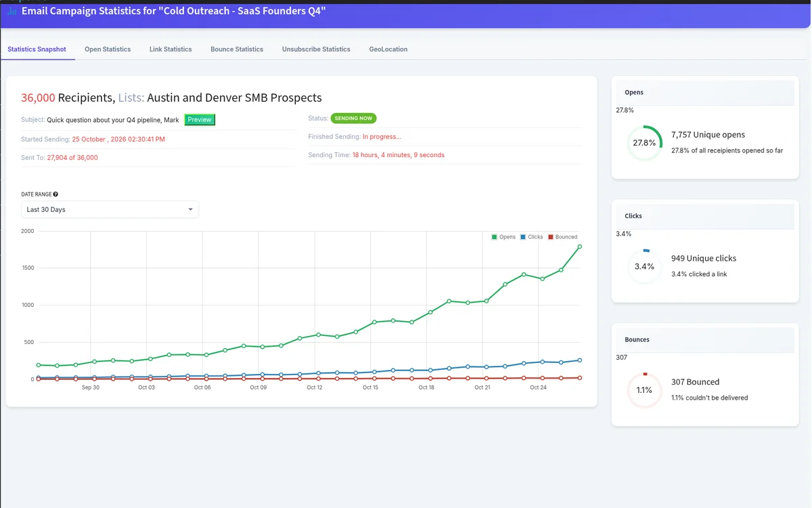The height and width of the screenshot is (508, 812).
Task: Click the 2000 y-axis label
Action: [x=28, y=231]
